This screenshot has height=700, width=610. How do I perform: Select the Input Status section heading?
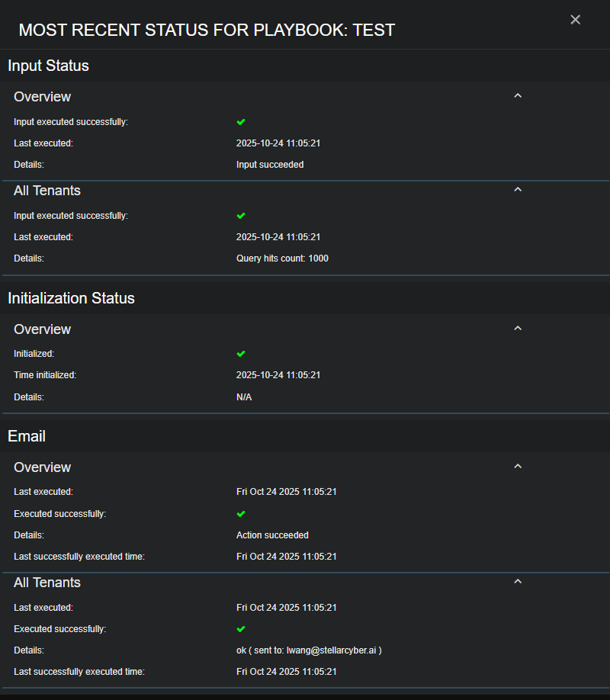click(48, 66)
